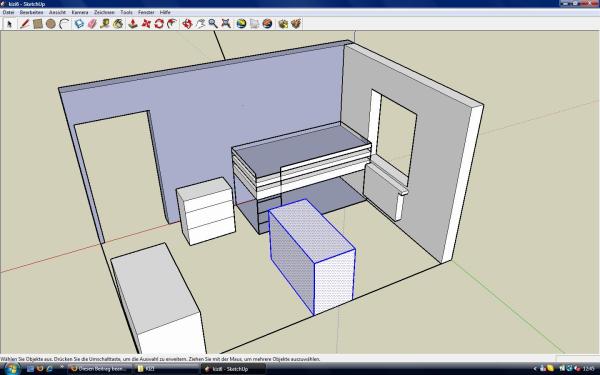Screen dimensions: 600x375
Task: Activate the Arc tool
Action: point(64,24)
